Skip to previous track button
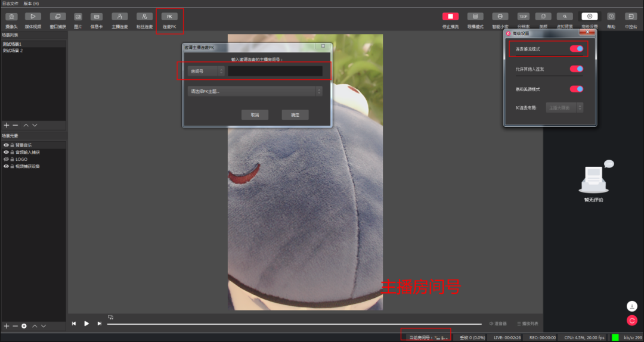 pos(74,324)
